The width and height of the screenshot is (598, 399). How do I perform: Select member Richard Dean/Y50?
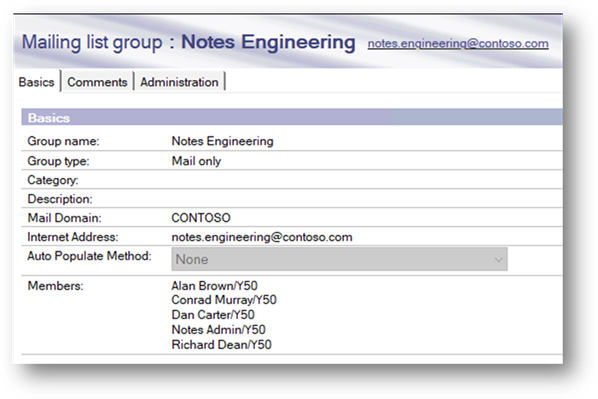[221, 344]
